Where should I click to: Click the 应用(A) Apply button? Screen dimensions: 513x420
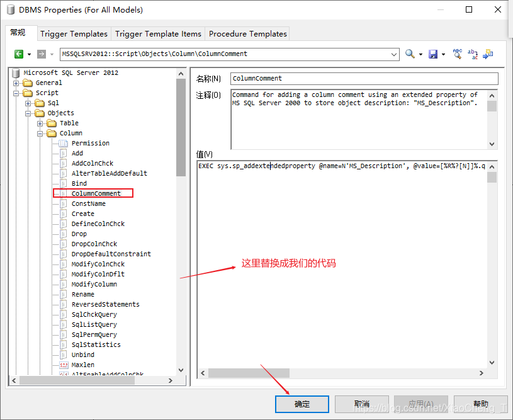[421, 404]
